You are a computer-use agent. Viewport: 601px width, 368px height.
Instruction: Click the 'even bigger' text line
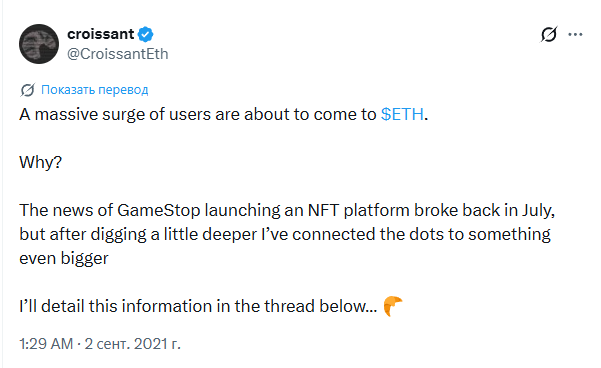(x=64, y=258)
